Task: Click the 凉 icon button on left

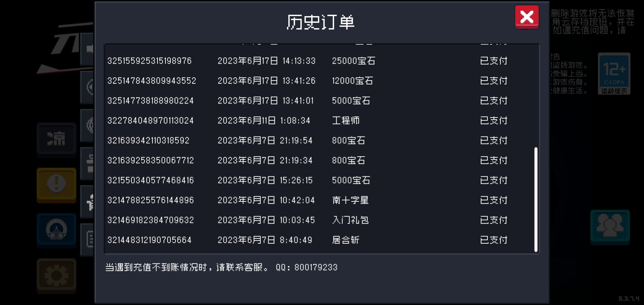Action: click(56, 139)
